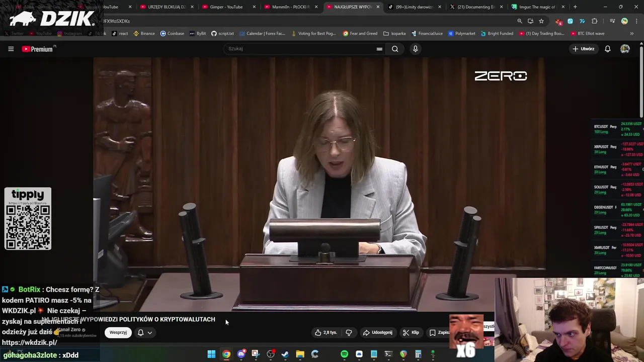Click the zoom magnifier icon in address bar

(x=520, y=21)
